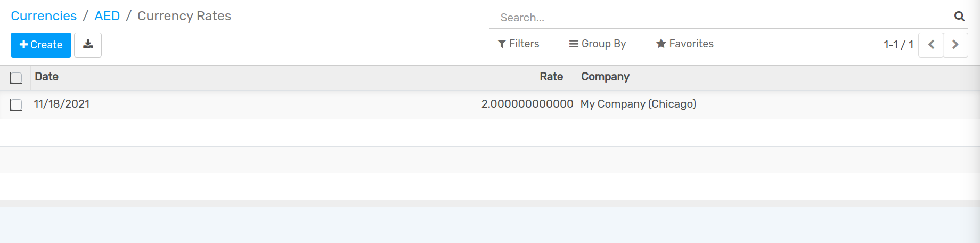Screen dimensions: 980x243
Task: Open the 11/18/2021 rate record
Action: 62,104
